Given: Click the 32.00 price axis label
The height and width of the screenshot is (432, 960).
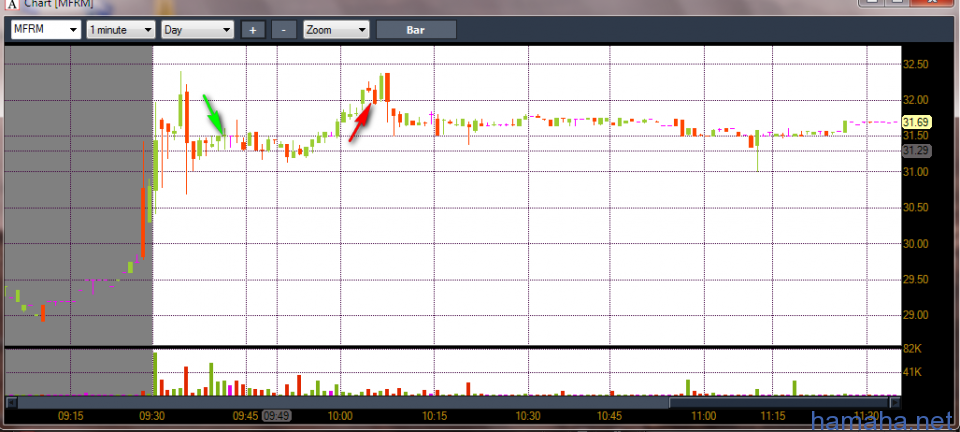Looking at the screenshot, I should coord(917,100).
